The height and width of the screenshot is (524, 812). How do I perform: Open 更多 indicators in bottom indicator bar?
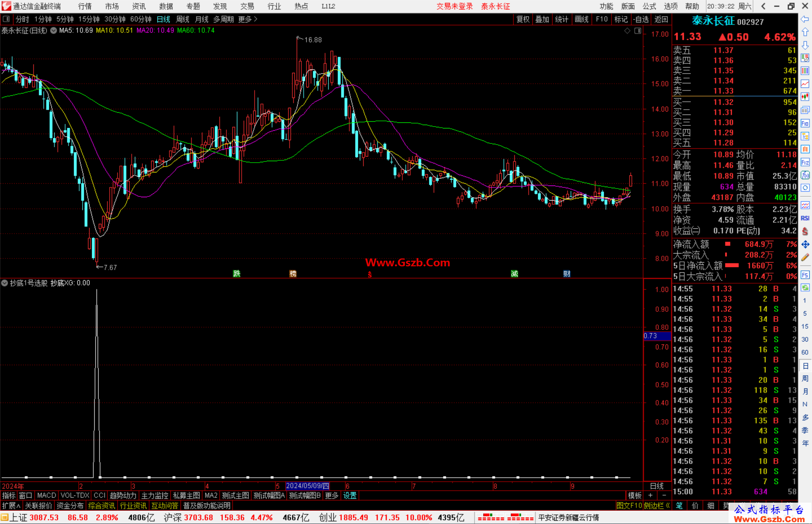pyautogui.click(x=332, y=495)
